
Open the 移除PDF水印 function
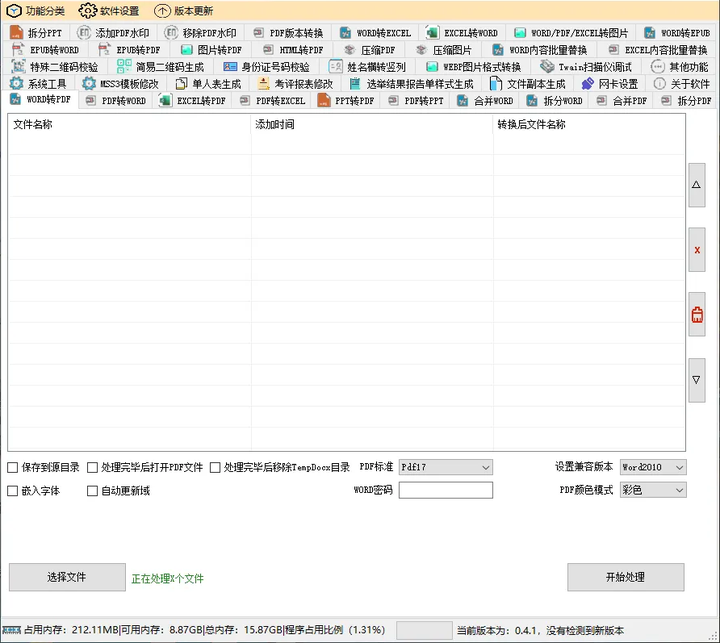[x=200, y=33]
